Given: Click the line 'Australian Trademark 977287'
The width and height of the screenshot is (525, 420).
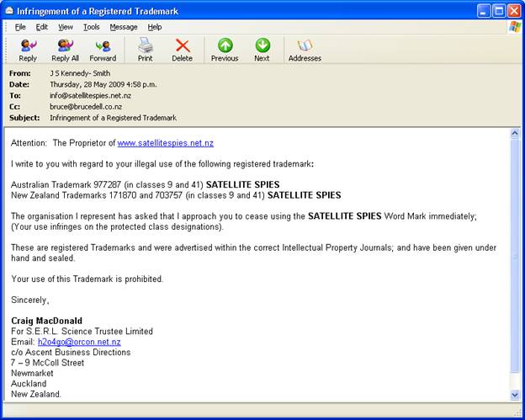Looking at the screenshot, I should pyautogui.click(x=146, y=184).
